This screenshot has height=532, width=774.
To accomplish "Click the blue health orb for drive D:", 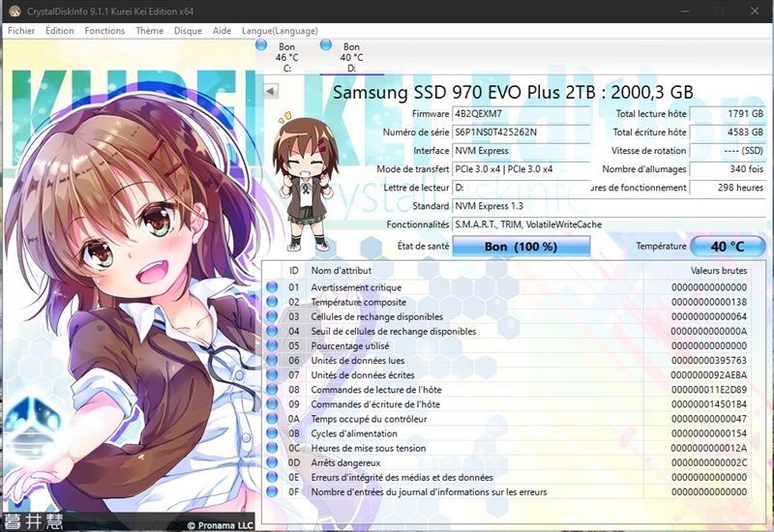I will [326, 45].
